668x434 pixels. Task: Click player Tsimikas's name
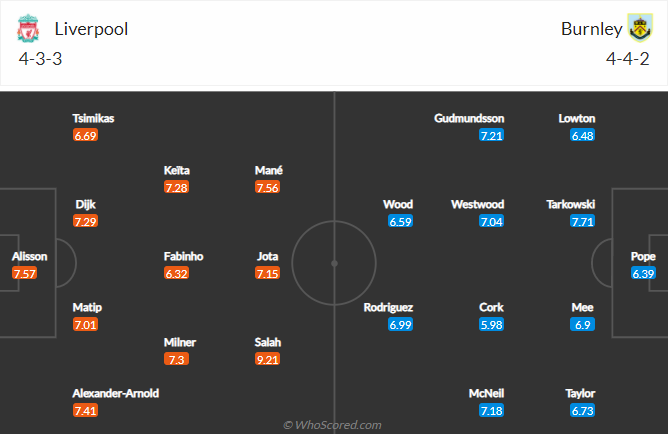point(93,118)
